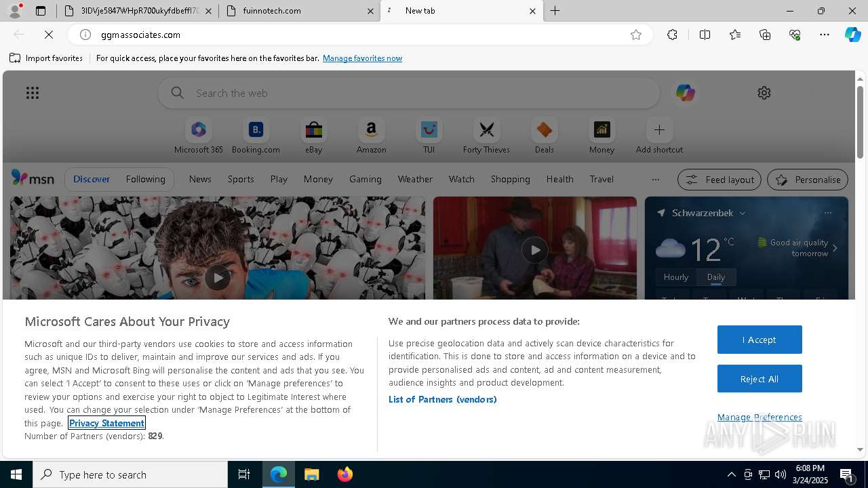
Task: Open Browser essentials
Action: coord(795,35)
